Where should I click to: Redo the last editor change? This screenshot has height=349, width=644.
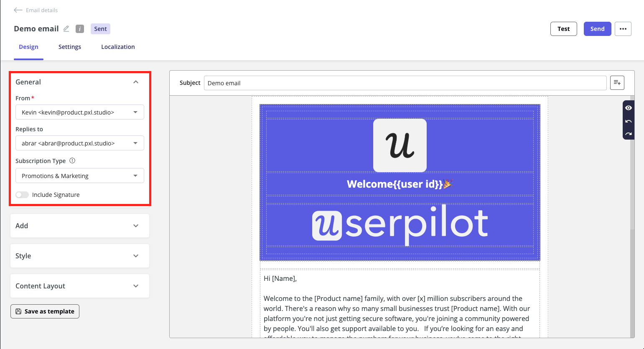pos(629,134)
